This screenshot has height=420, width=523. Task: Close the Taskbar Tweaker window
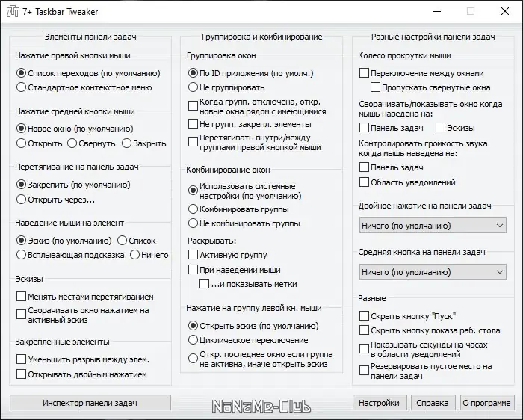click(x=505, y=11)
